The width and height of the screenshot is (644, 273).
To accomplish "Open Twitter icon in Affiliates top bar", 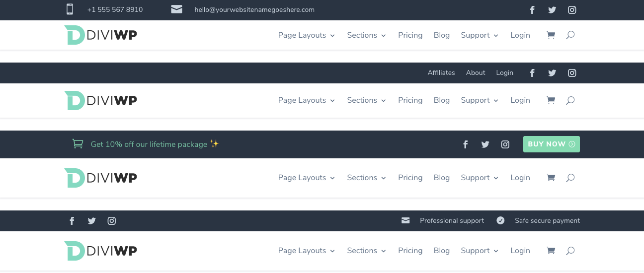I will click(x=552, y=73).
